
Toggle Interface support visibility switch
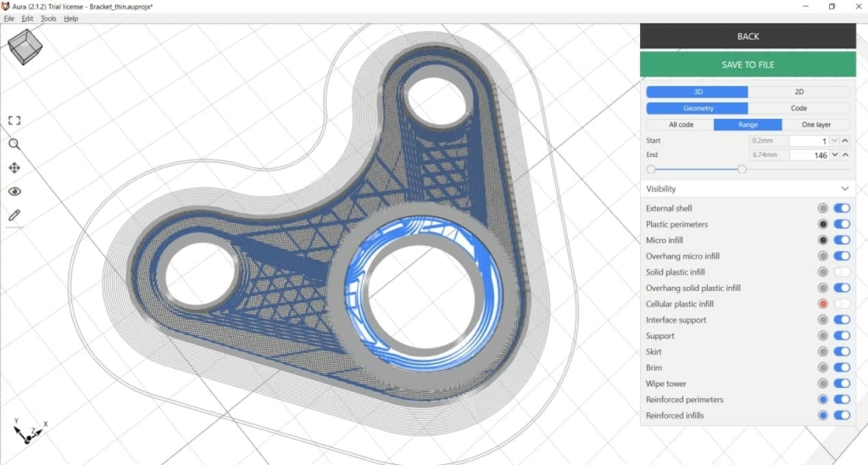pos(842,320)
